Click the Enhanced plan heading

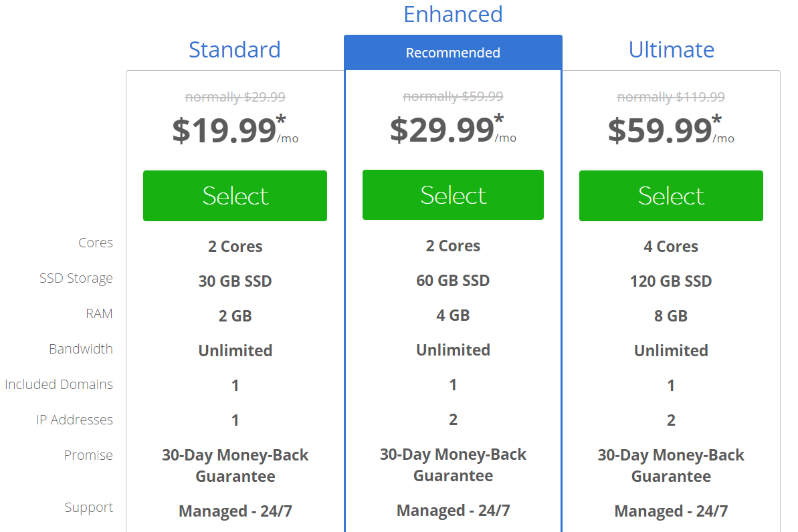pos(453,14)
